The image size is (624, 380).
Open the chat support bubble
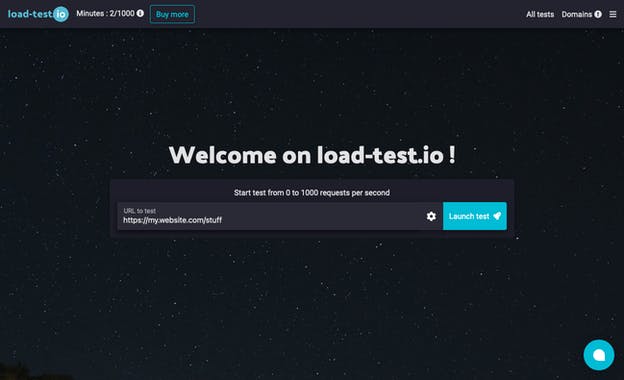(x=599, y=355)
